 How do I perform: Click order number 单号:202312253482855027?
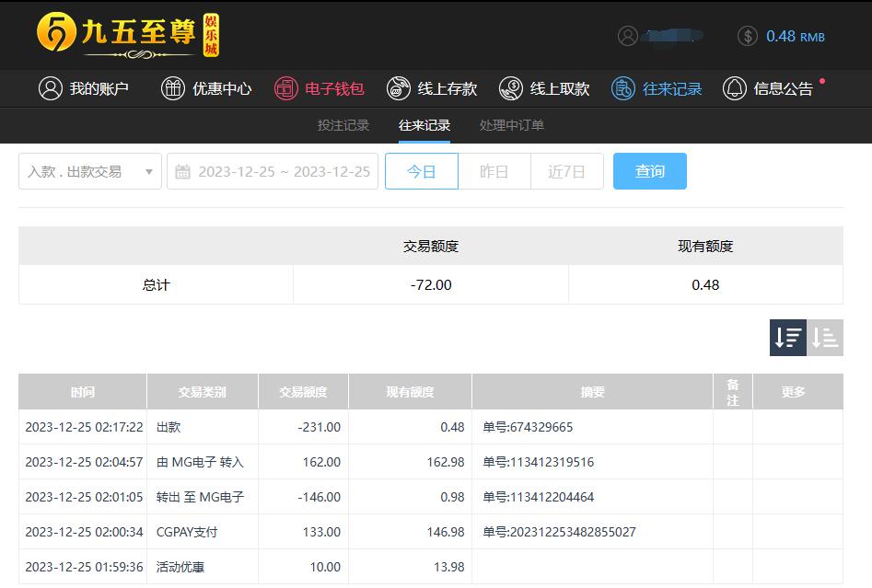click(x=559, y=532)
